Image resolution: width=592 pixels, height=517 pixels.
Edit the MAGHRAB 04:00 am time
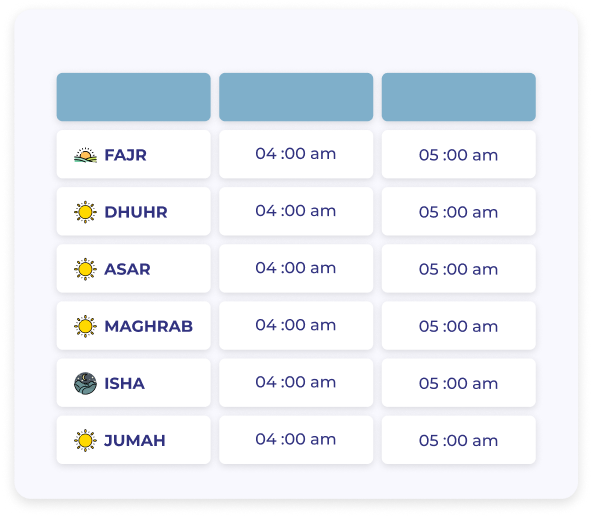(296, 326)
